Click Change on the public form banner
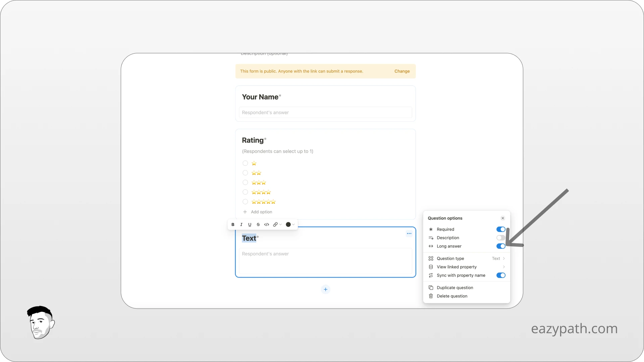The image size is (644, 362). point(402,71)
